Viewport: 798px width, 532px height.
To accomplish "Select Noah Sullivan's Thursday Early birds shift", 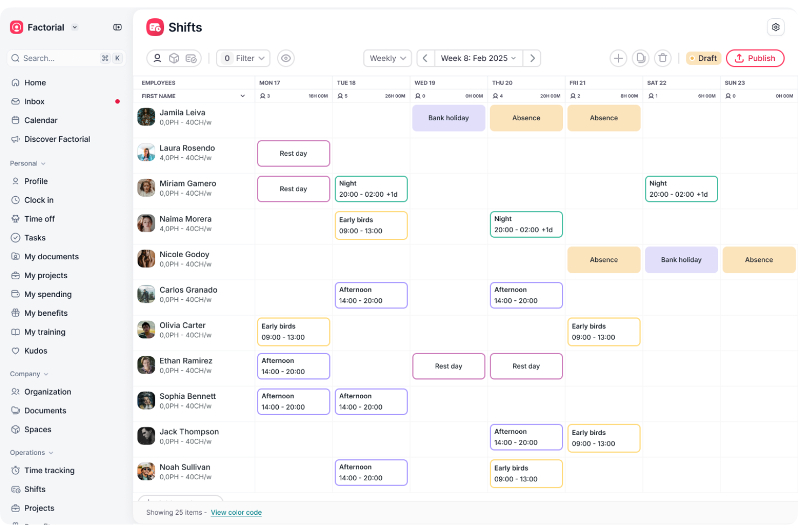I will (x=526, y=474).
